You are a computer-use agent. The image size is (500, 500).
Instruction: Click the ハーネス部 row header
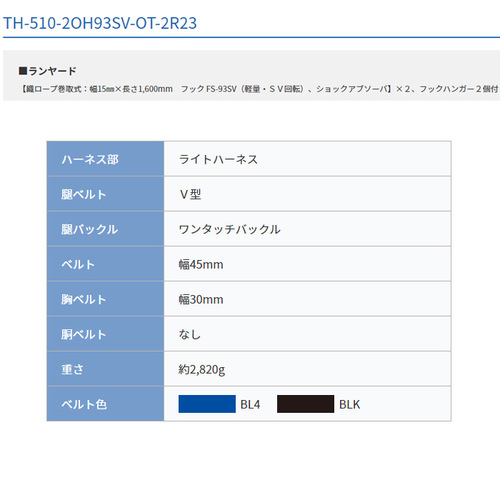point(105,159)
